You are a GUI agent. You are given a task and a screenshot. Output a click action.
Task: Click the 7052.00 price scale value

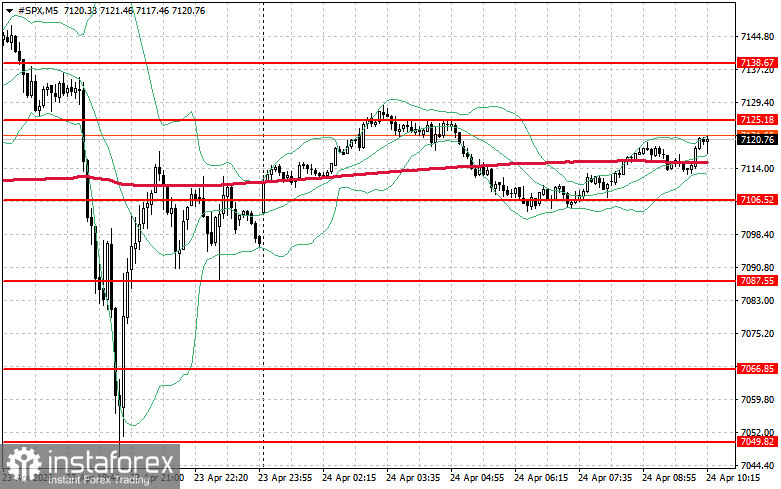[x=758, y=432]
